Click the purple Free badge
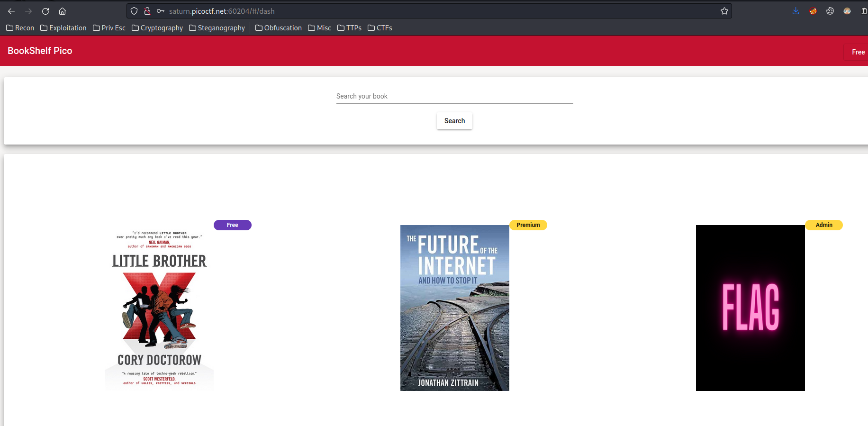The image size is (868, 426). coord(233,225)
